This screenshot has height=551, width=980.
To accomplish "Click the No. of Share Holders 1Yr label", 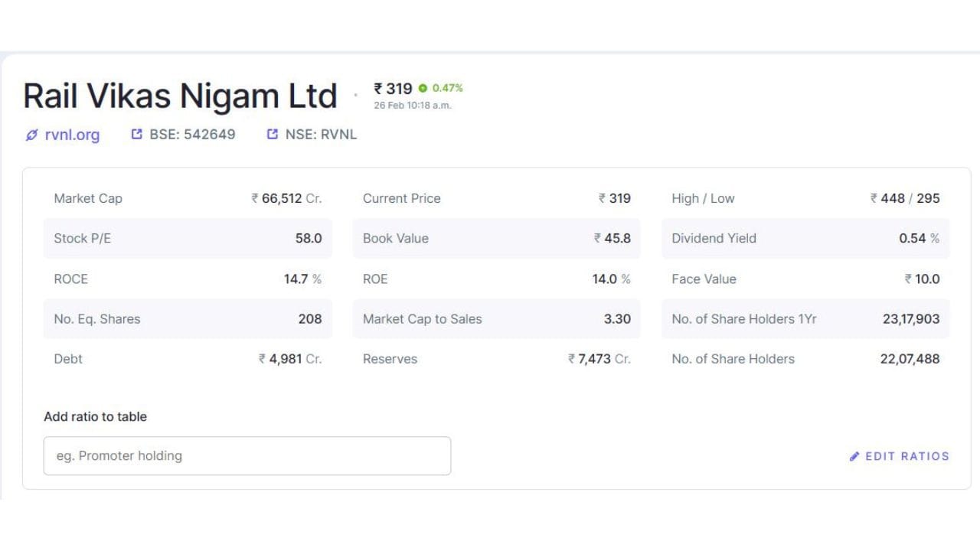I will click(744, 319).
